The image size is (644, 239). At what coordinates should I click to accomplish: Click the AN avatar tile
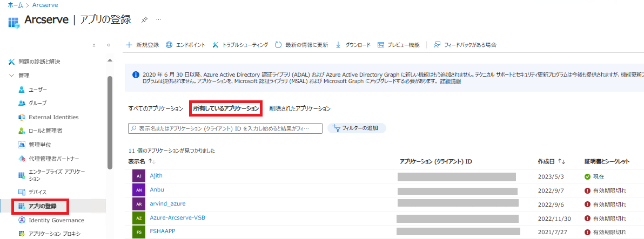(x=139, y=190)
